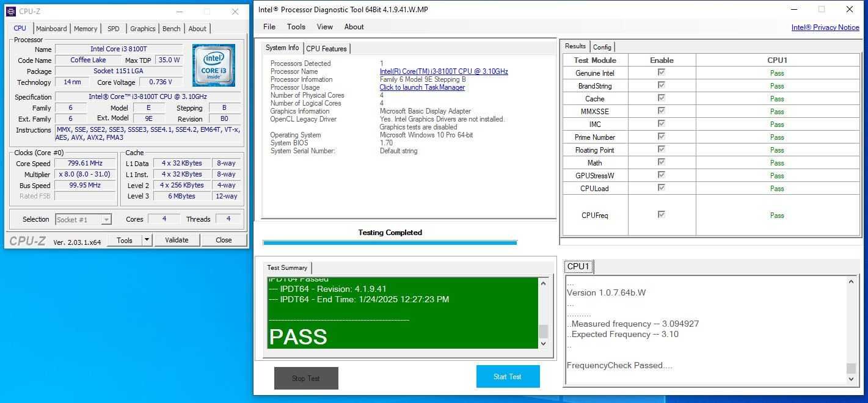
Task: Click the Intel Core i3 logo badge
Action: coord(213,65)
